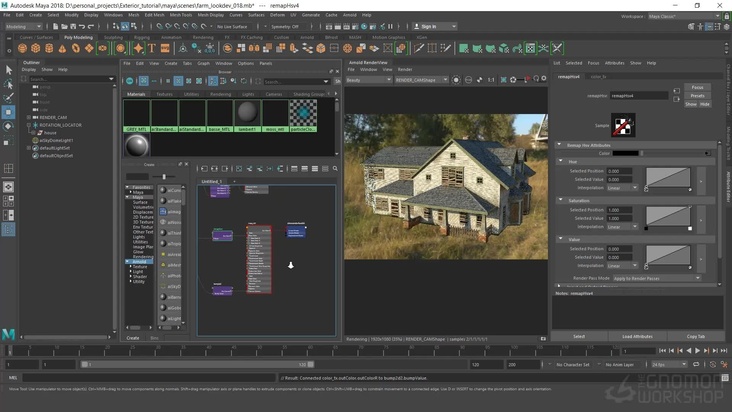Open the Modeling menu set dropdown
This screenshot has width=732, height=412.
point(23,27)
